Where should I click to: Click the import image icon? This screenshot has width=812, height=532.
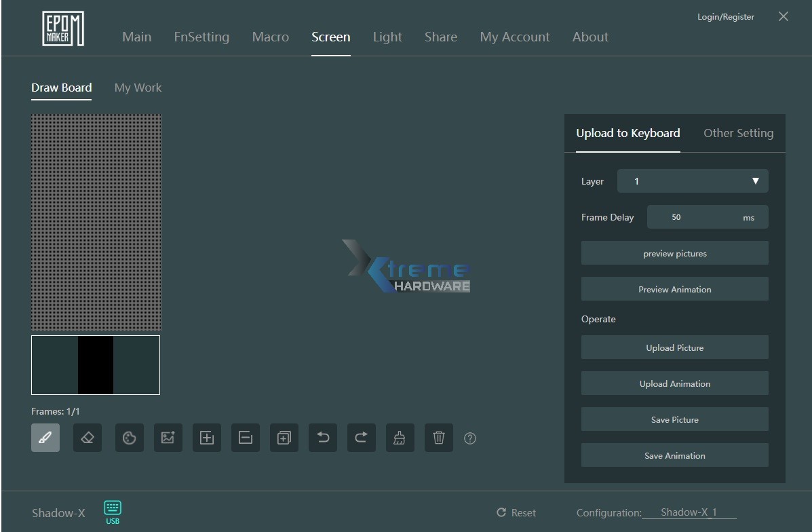[x=168, y=438]
